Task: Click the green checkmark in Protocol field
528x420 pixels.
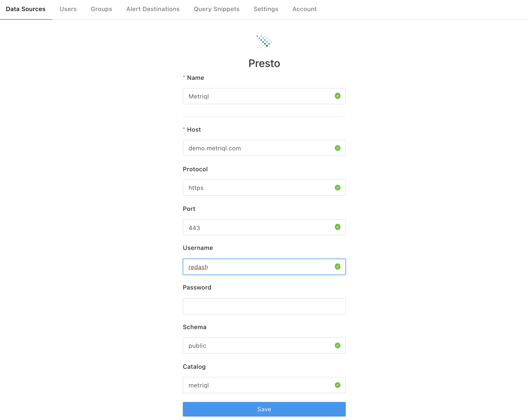Action: click(x=338, y=188)
